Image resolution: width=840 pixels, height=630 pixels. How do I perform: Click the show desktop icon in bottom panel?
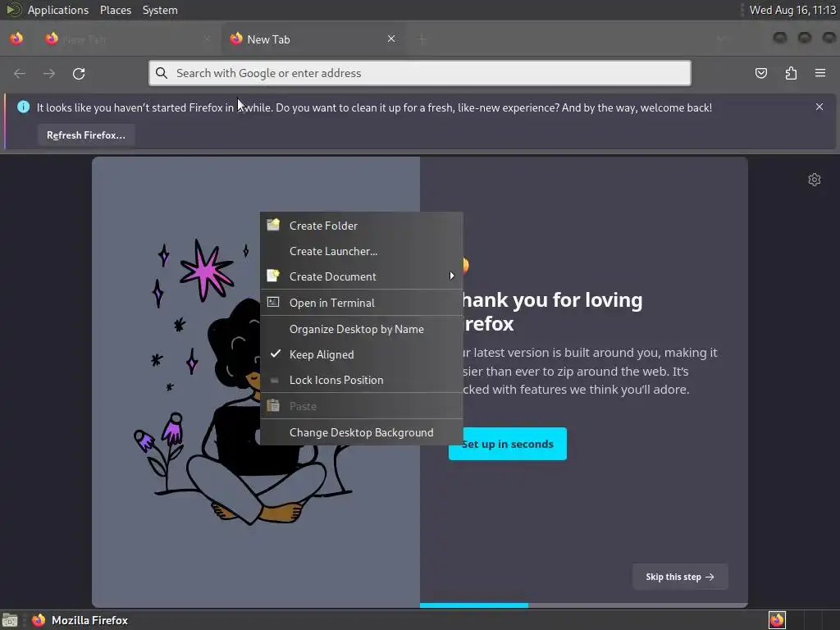(x=10, y=620)
